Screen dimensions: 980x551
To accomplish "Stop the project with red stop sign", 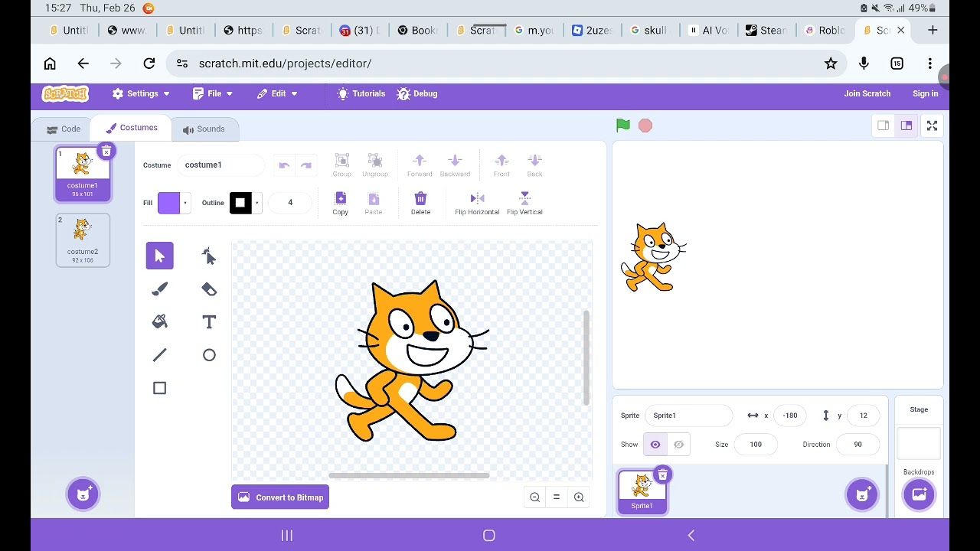I will pyautogui.click(x=645, y=126).
